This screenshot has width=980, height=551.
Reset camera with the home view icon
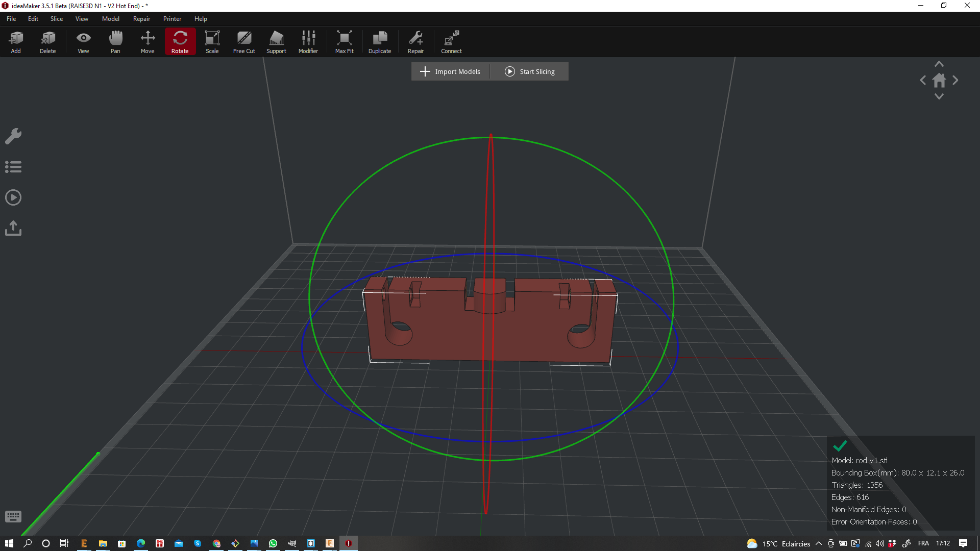939,81
